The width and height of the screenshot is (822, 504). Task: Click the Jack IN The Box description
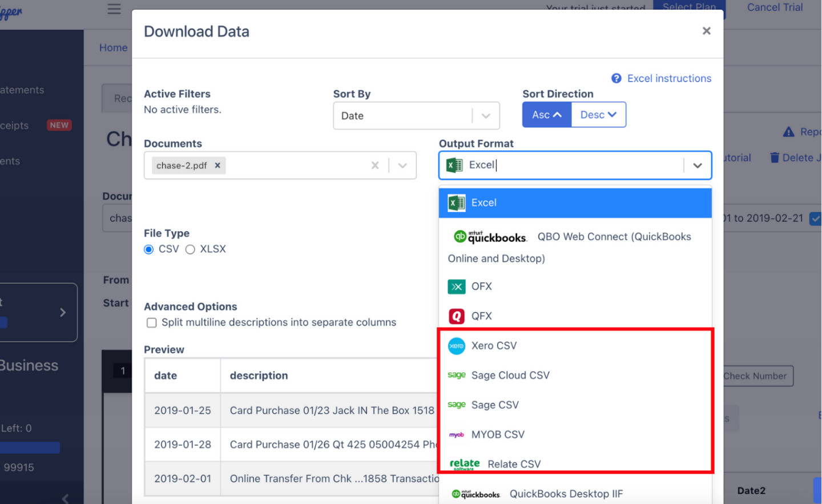[x=332, y=410]
